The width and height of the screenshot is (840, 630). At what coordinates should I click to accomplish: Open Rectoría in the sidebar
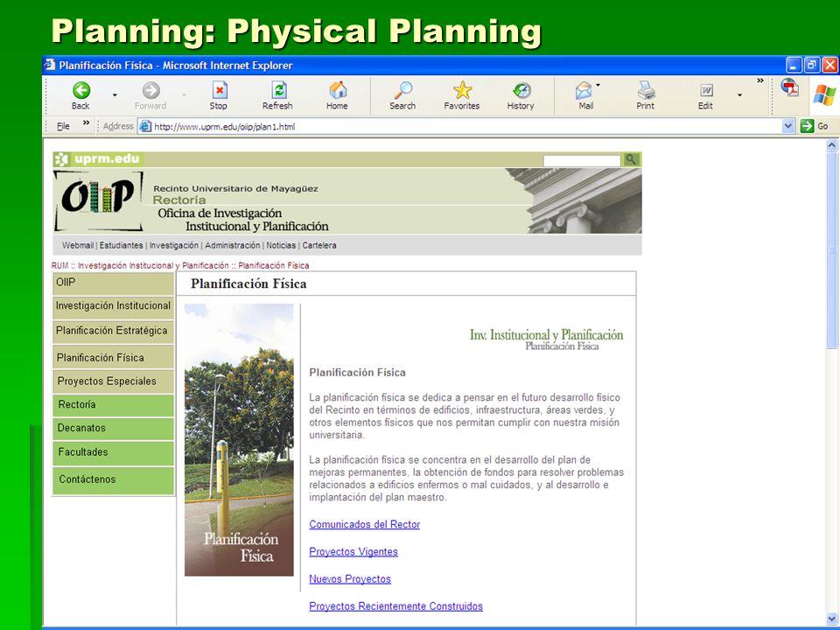pos(114,405)
